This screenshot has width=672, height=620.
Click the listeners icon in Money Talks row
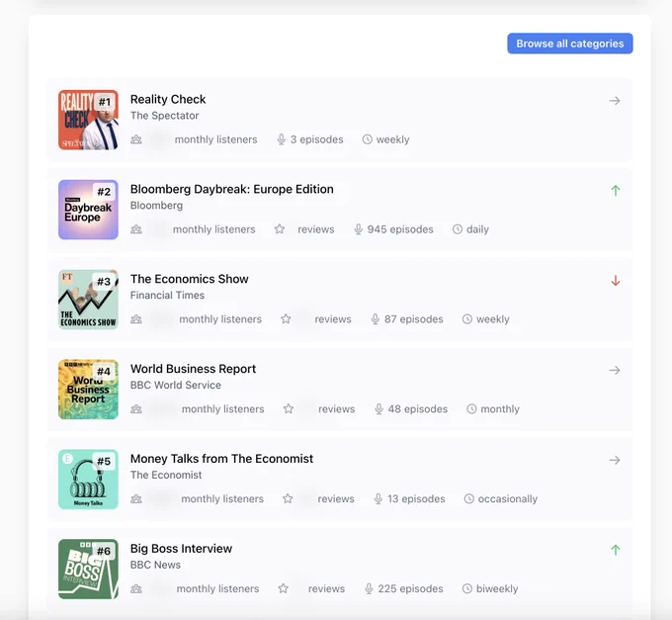click(136, 498)
